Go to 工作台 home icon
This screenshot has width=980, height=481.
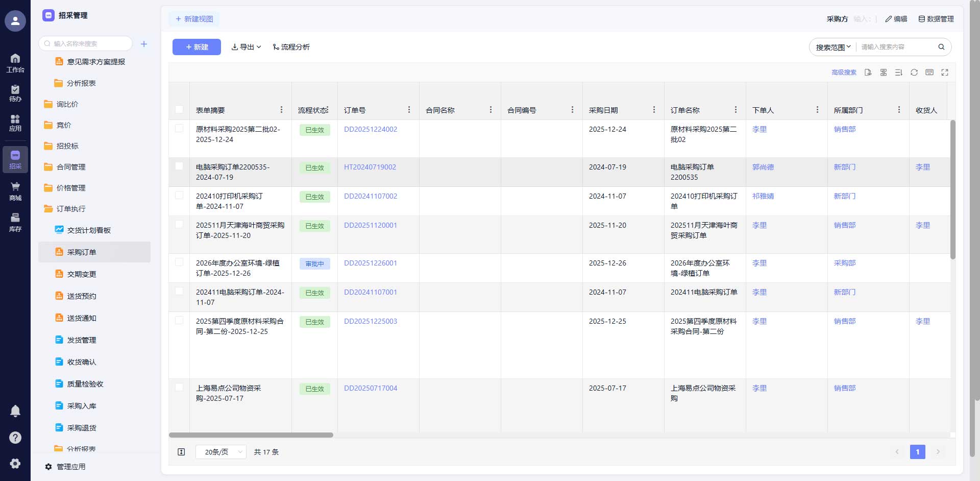(x=15, y=63)
